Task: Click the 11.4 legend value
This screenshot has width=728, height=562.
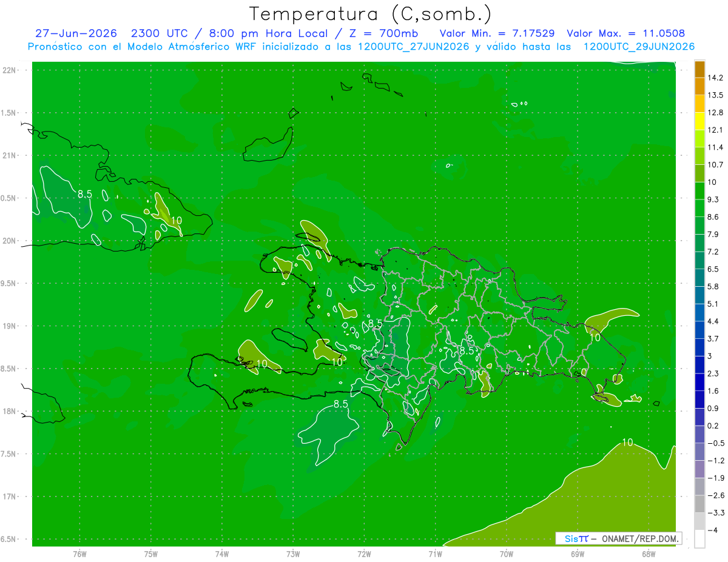Action: [x=716, y=147]
